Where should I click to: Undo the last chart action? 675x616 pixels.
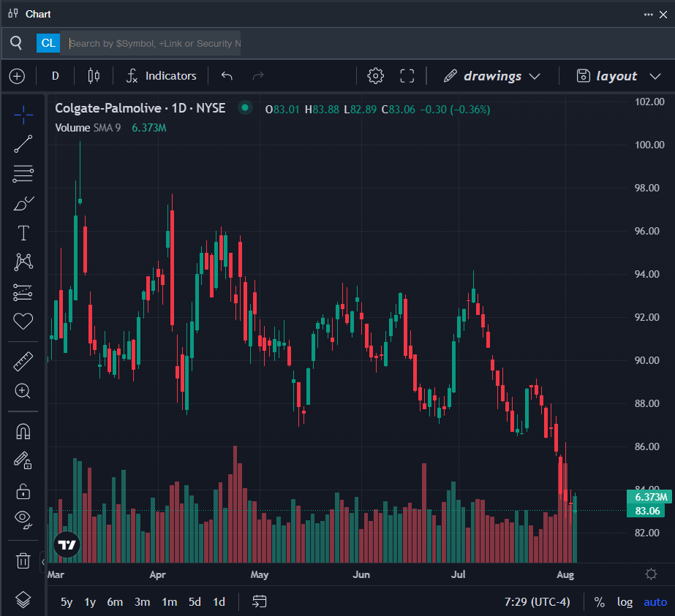(x=227, y=76)
